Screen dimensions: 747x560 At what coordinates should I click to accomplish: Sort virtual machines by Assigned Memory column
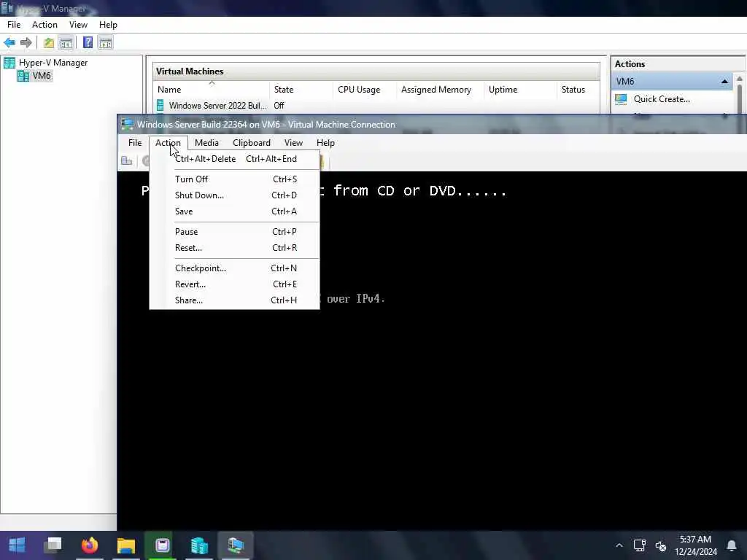440,90
